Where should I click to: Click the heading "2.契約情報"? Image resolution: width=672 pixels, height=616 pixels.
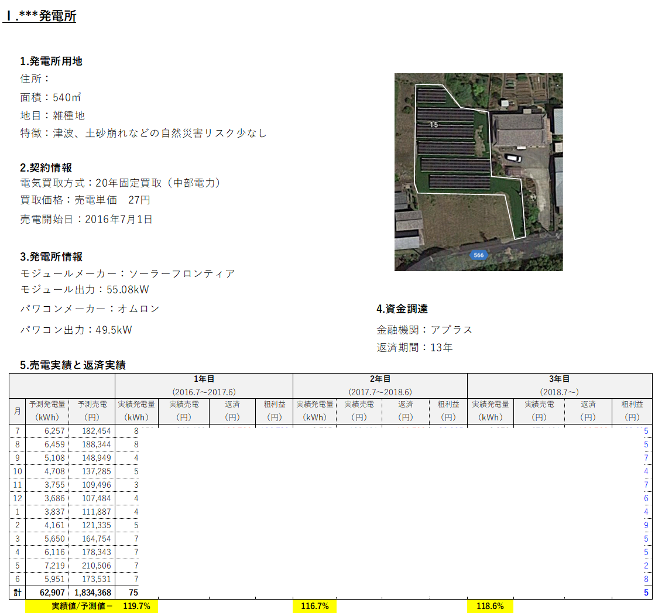[x=46, y=167]
